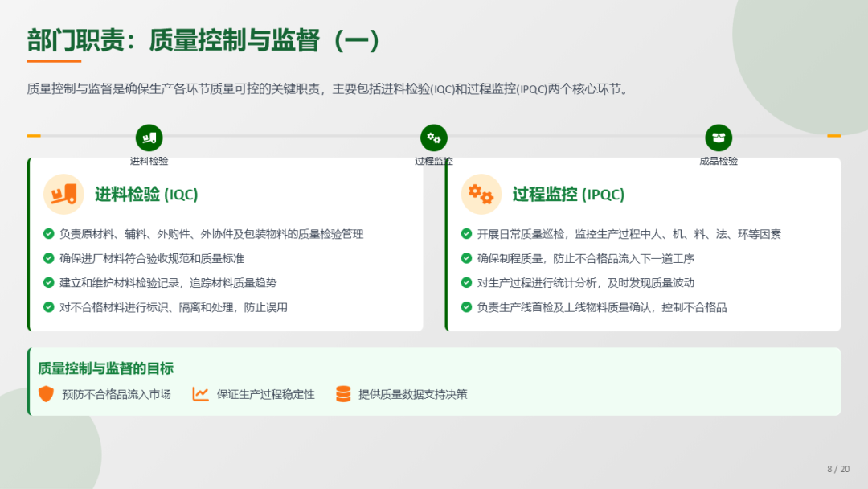Screen dimensions: 868x489
Task: Click the check mark beside 对生产过程进行统计分析
Action: click(x=467, y=282)
